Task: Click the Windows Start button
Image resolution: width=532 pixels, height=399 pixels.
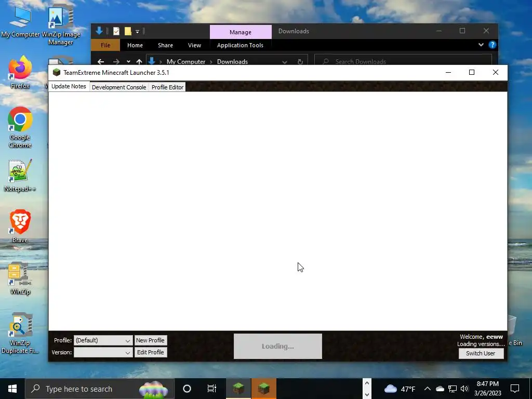Action: click(x=12, y=389)
